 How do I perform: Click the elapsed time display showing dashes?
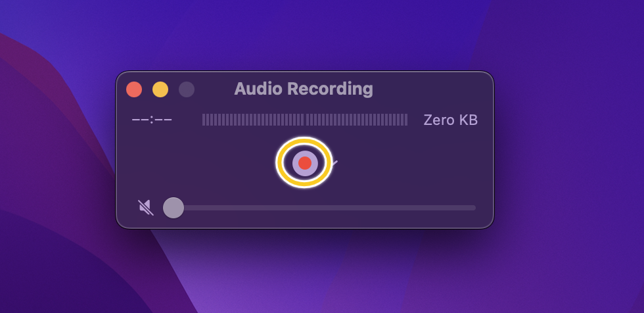[x=152, y=120]
